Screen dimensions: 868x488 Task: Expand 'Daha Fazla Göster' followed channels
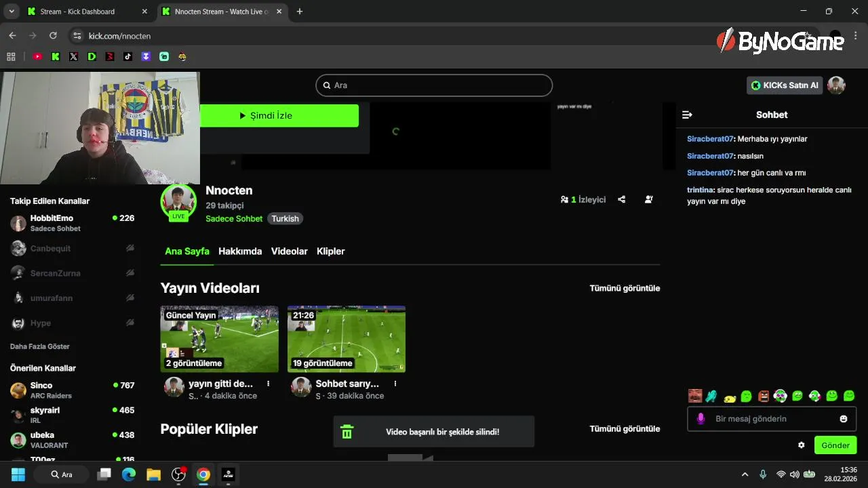(x=40, y=346)
